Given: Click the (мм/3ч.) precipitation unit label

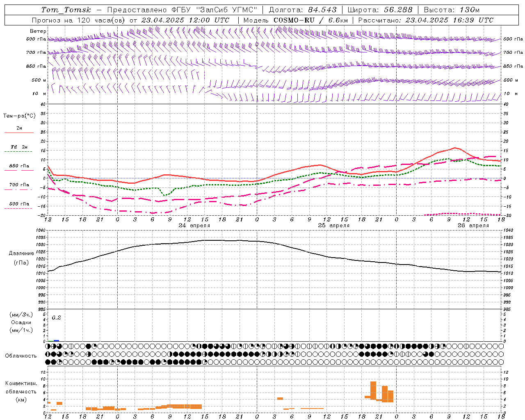Looking at the screenshot, I should (21, 315).
